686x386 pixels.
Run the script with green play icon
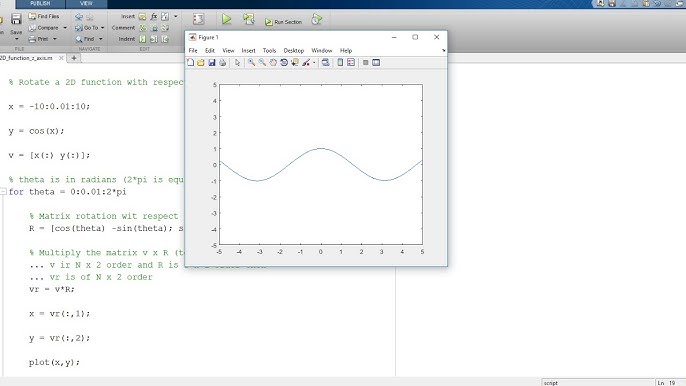(226, 19)
